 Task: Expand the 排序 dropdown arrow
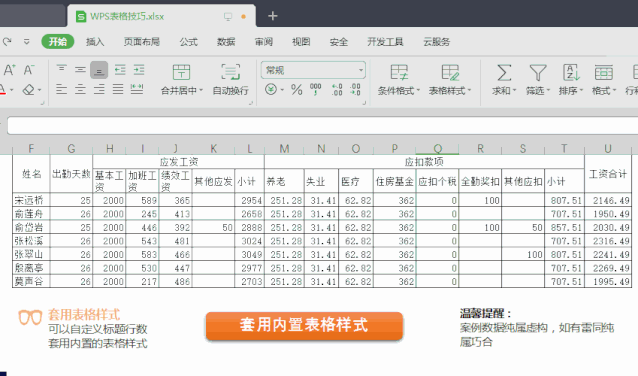tap(581, 91)
